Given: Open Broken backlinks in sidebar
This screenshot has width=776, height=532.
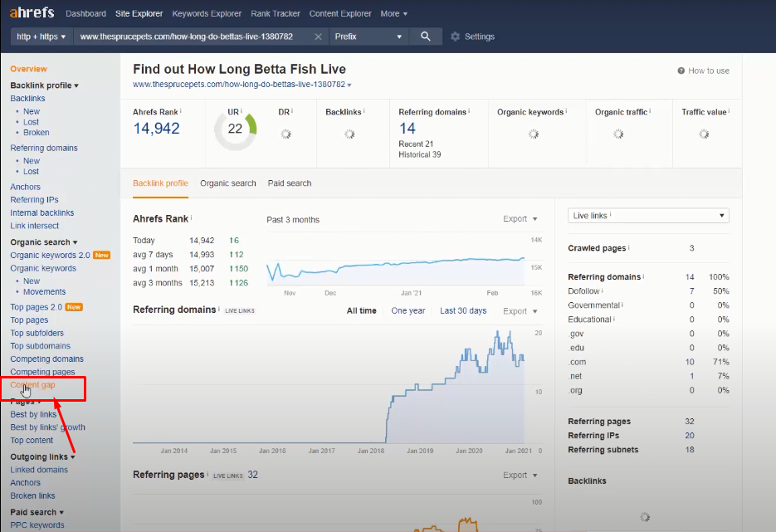Looking at the screenshot, I should click(x=37, y=133).
